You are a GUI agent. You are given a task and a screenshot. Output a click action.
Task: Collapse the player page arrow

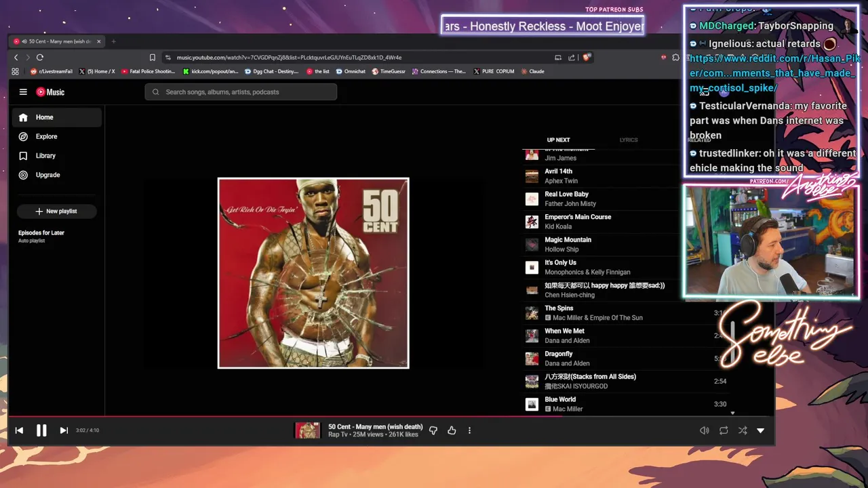tap(760, 430)
